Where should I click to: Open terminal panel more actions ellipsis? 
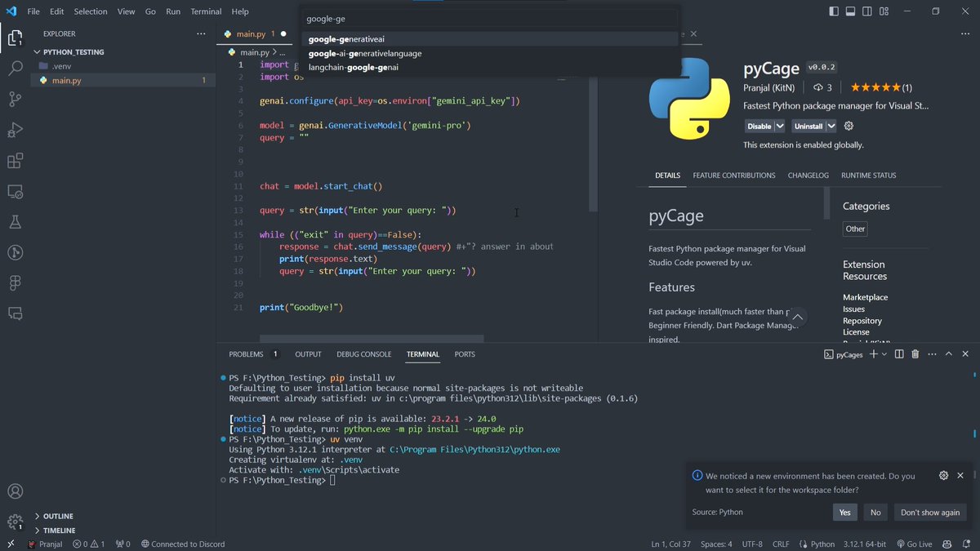point(932,354)
